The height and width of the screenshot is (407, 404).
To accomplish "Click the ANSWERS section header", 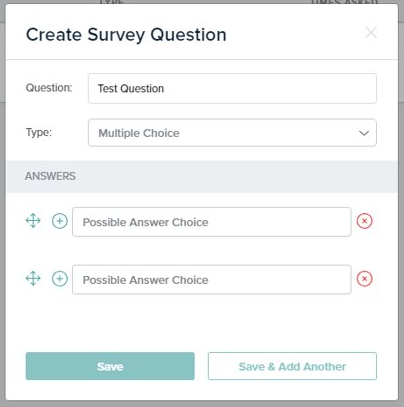I will pyautogui.click(x=50, y=176).
